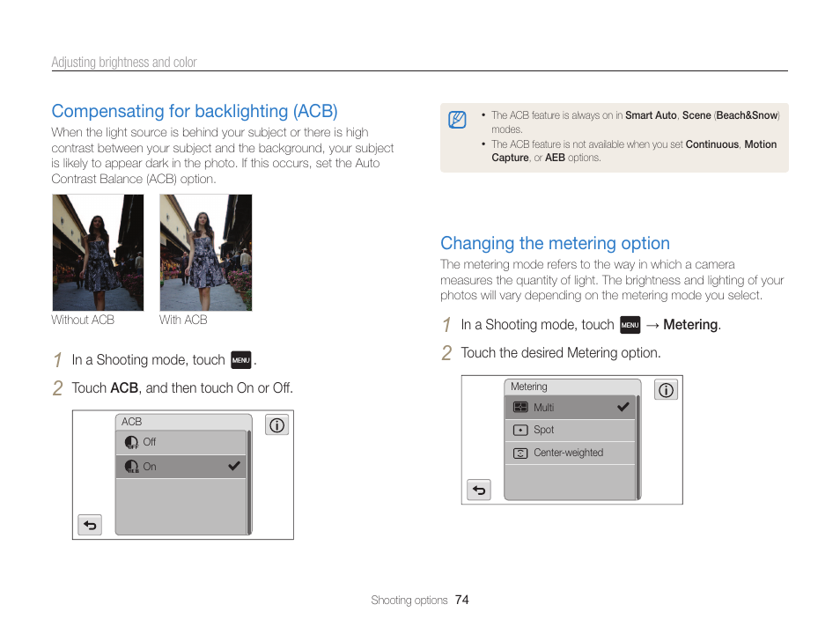Choose Center-weighted metering option
Screen dimensions: 840x634
(570, 453)
